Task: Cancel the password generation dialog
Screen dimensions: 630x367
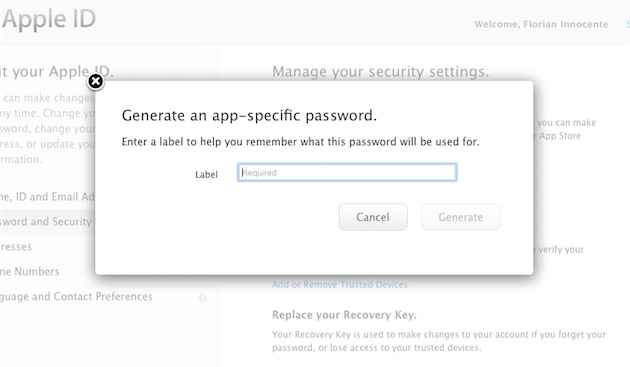Action: coord(373,217)
